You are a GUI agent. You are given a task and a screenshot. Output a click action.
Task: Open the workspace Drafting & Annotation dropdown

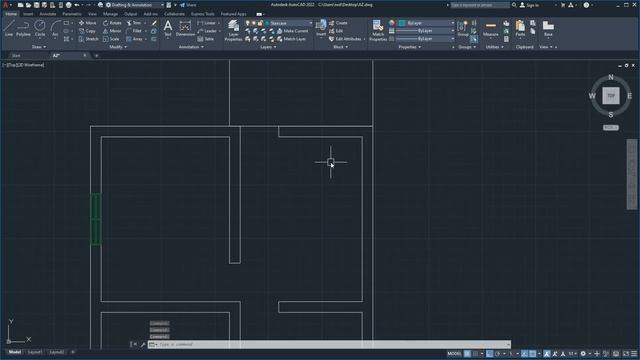(x=135, y=5)
